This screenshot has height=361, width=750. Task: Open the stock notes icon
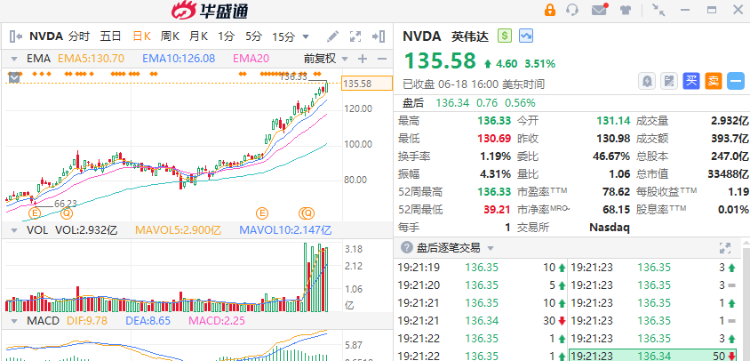point(669,81)
